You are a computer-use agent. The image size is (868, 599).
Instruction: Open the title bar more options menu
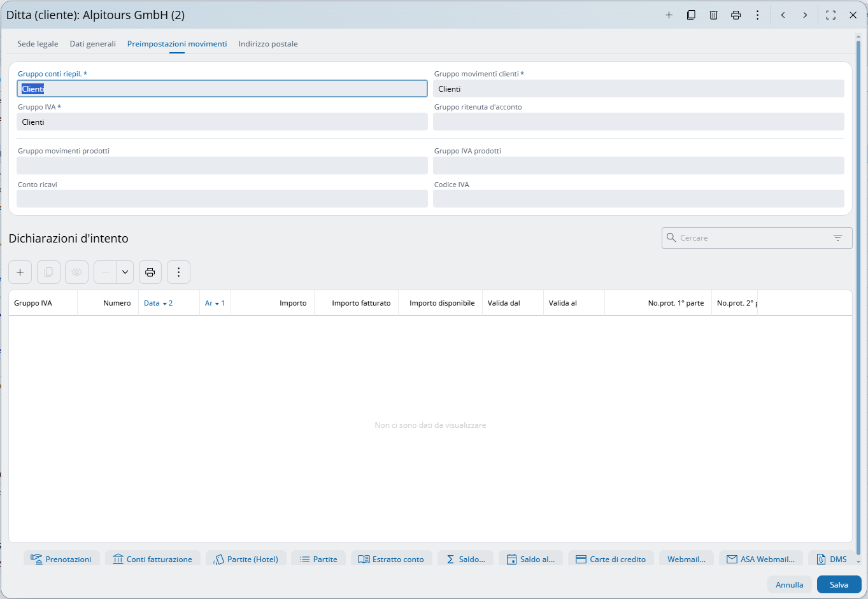[757, 15]
